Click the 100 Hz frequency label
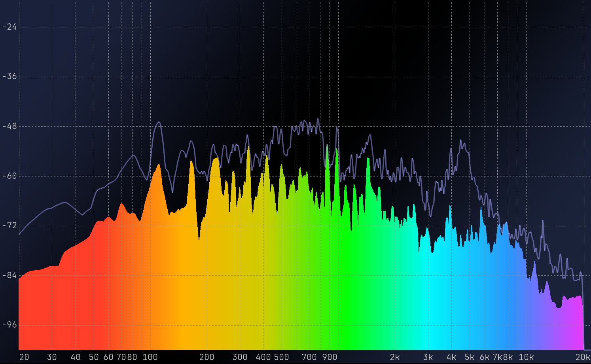The image size is (591, 364). click(x=150, y=357)
